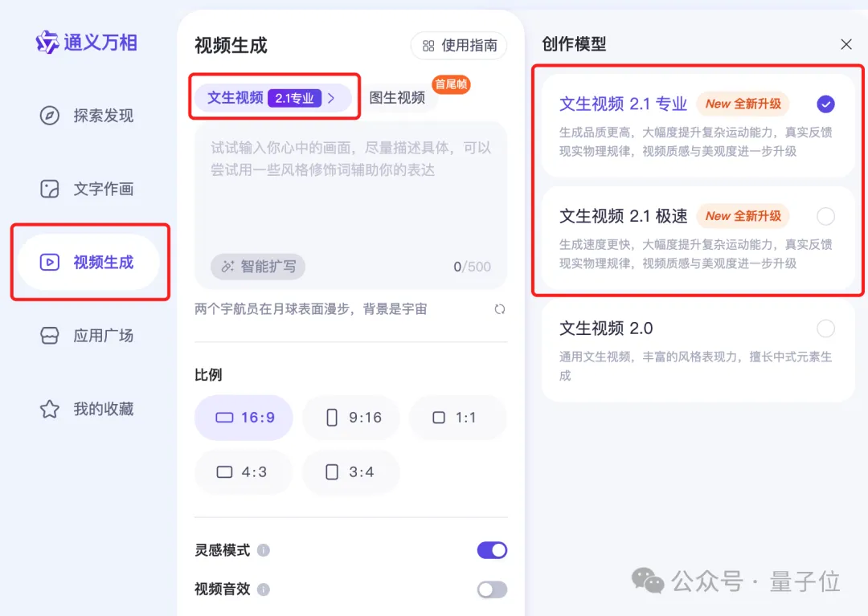Click the 通义万相 logo

pos(86,43)
